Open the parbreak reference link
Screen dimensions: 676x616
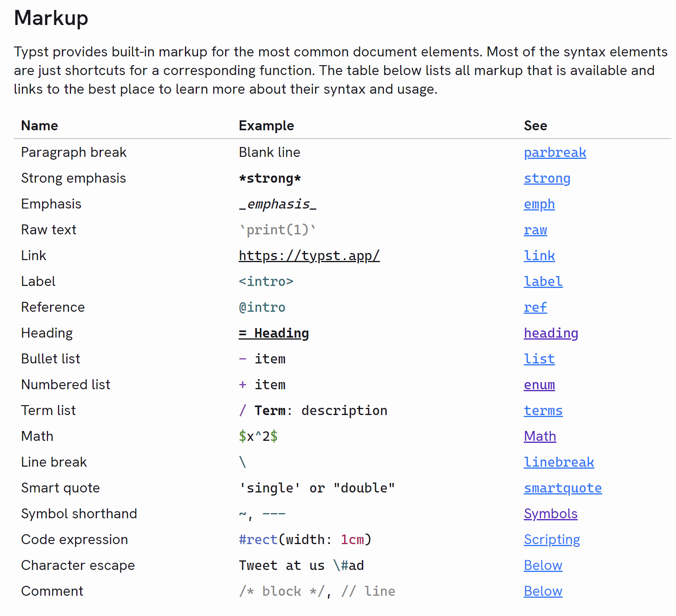[555, 153]
